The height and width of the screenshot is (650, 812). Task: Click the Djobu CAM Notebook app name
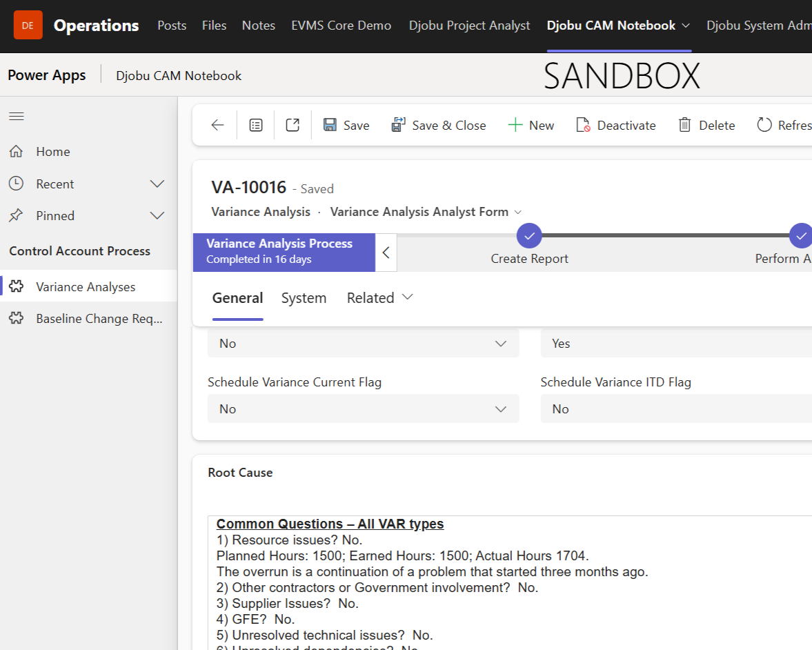pyautogui.click(x=179, y=76)
